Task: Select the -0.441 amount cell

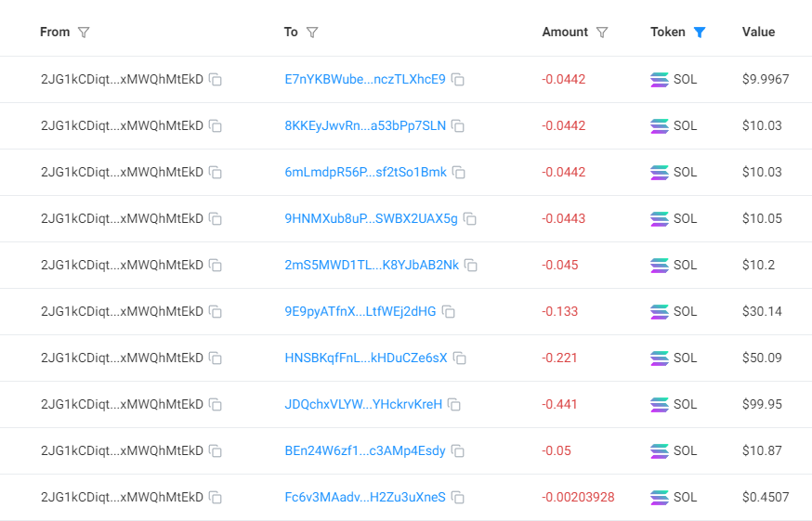Action: [x=559, y=405]
